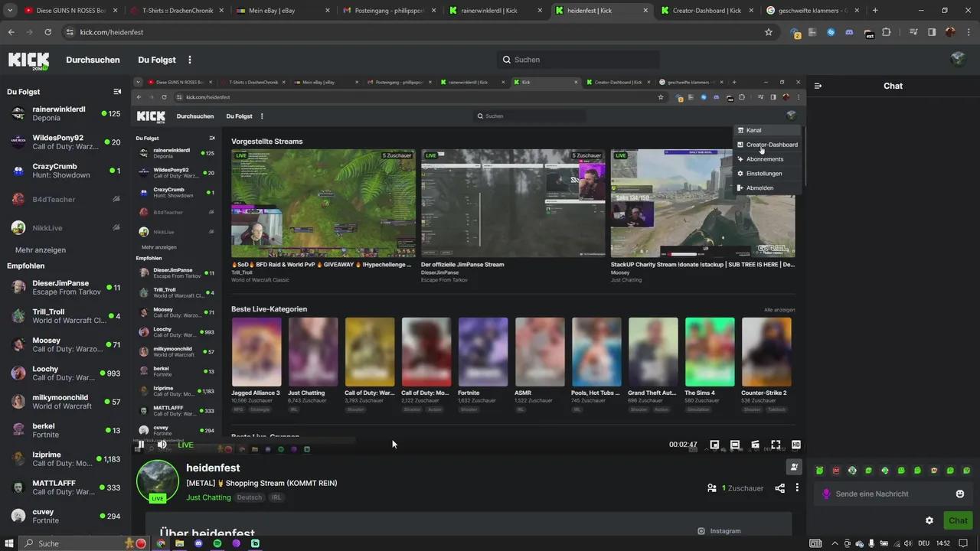This screenshot has height=551, width=980.
Task: Open the Chrome profile avatar
Action: 950,32
